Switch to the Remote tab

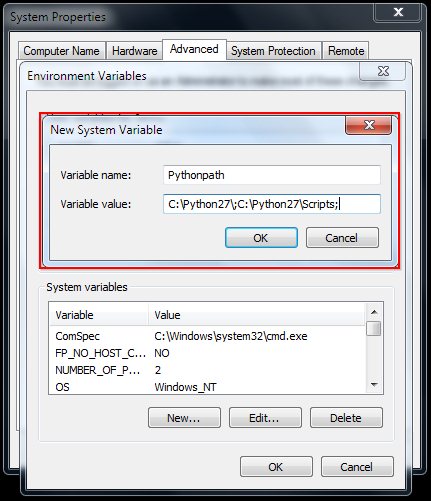pos(346,51)
